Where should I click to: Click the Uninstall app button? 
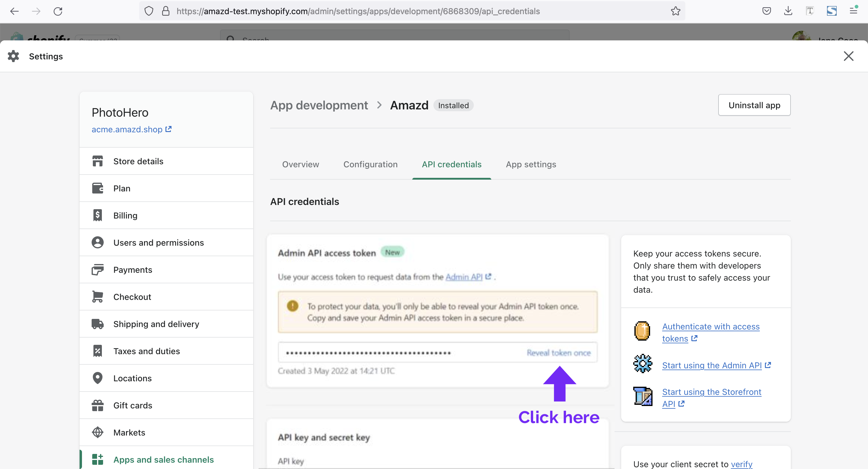point(754,105)
